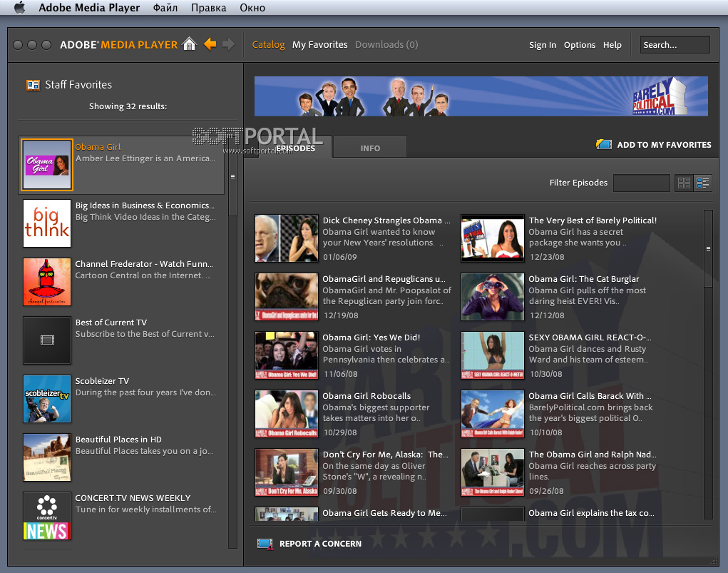Click Add to My Favorites
This screenshot has height=573, width=728.
(664, 145)
